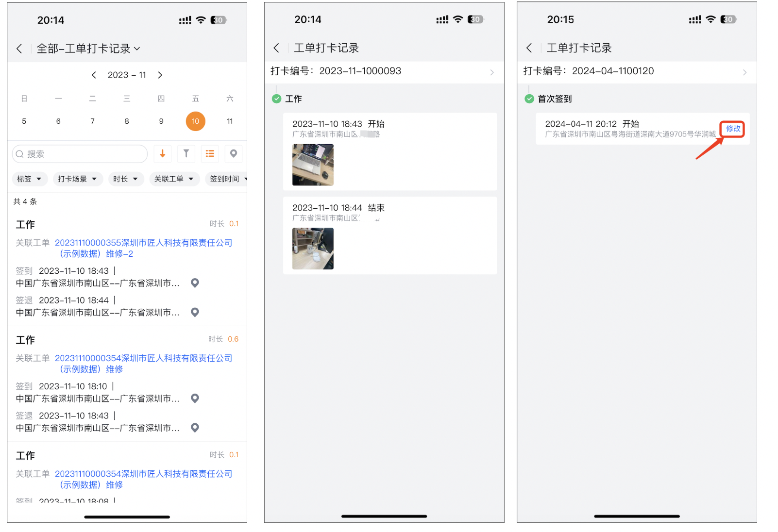Viewport: 778px width, 532px height.
Task: Select date 10 in the November calendar
Action: click(x=195, y=121)
